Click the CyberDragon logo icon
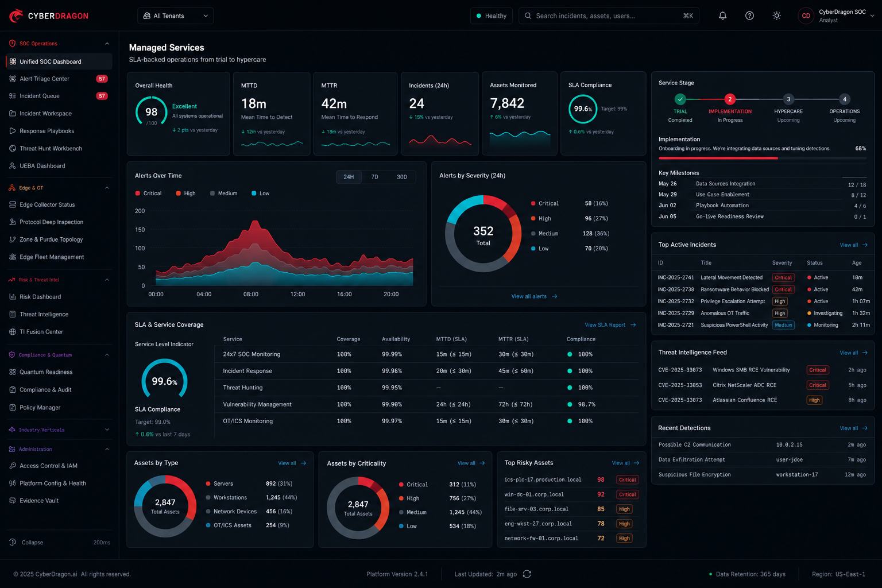This screenshot has width=882, height=588. 16,16
